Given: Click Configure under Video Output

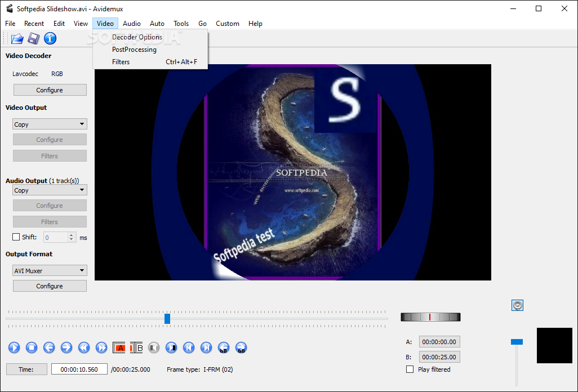Looking at the screenshot, I should [50, 140].
